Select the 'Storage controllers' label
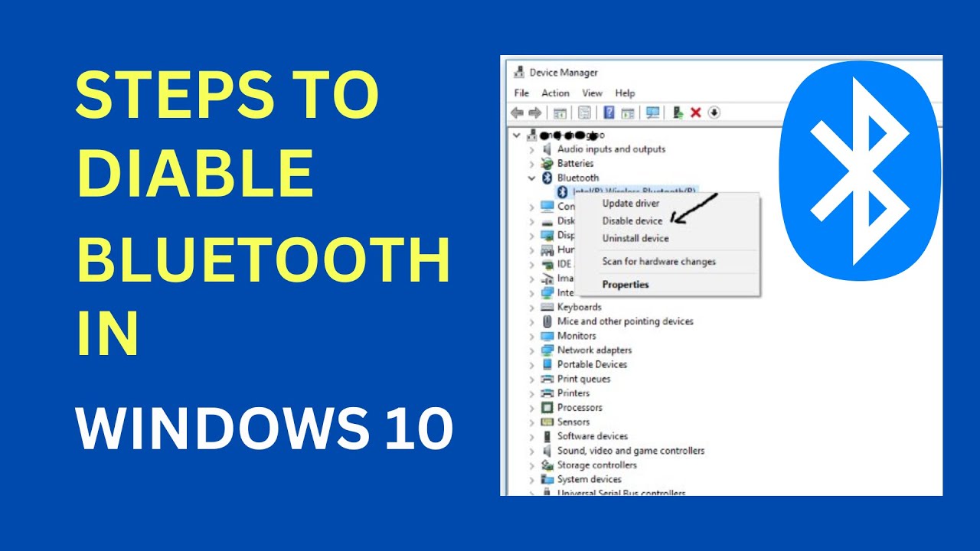Viewport: 980px width, 551px height. [596, 465]
